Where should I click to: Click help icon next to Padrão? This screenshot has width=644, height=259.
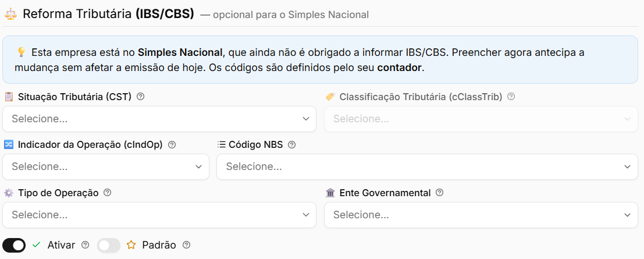187,245
